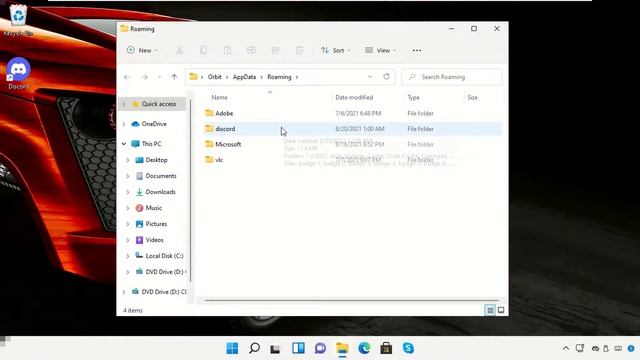Viewport: 640px width, 360px height.
Task: Click the Paste icon in toolbar
Action: point(227,50)
